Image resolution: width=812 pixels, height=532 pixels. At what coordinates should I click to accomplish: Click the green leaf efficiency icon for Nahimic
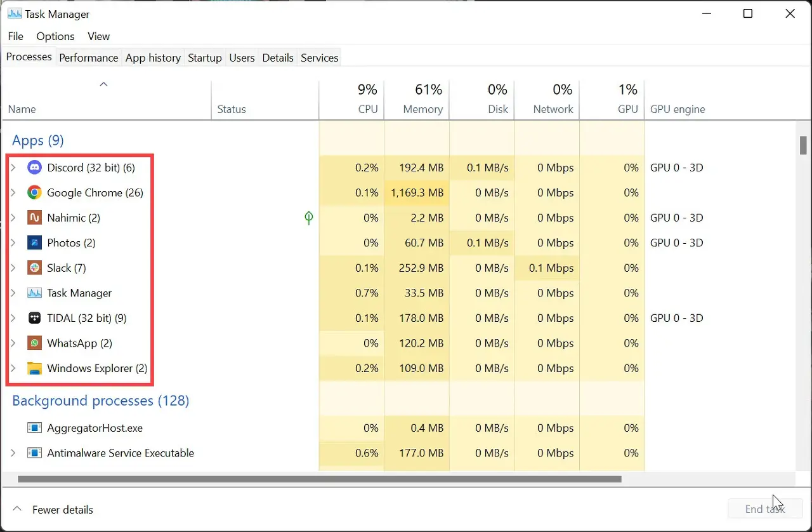click(x=309, y=218)
